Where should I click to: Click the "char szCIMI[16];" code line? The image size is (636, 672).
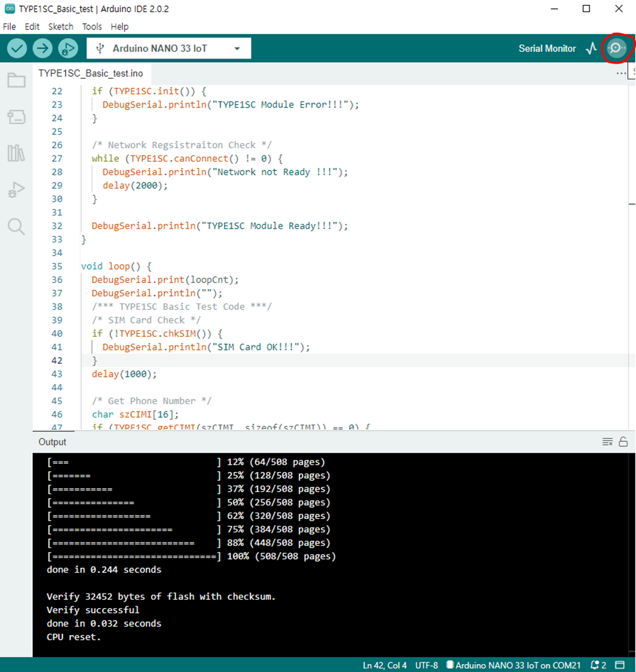[x=136, y=415]
